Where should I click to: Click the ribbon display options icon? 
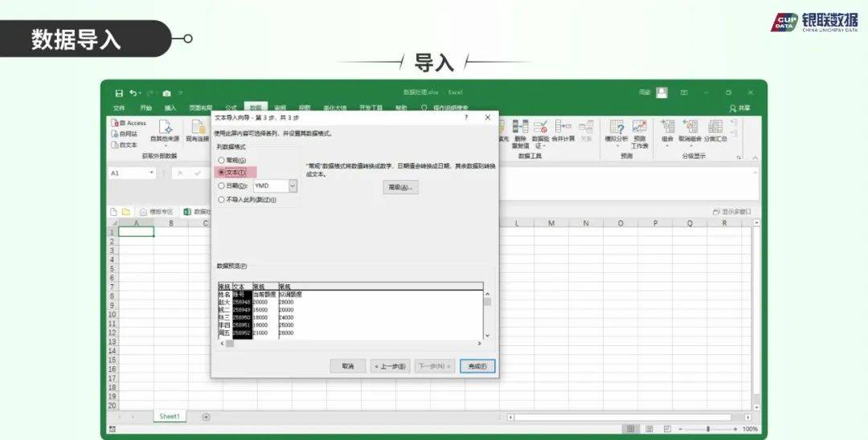pyautogui.click(x=684, y=93)
